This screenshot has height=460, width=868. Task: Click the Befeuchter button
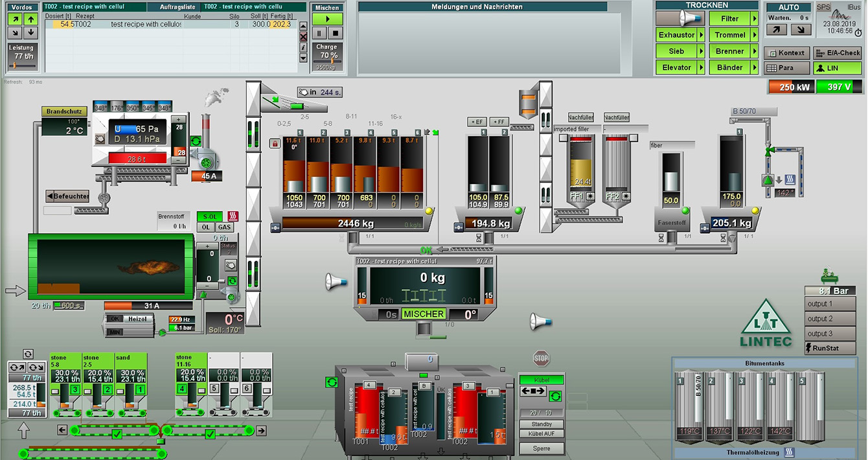click(67, 196)
